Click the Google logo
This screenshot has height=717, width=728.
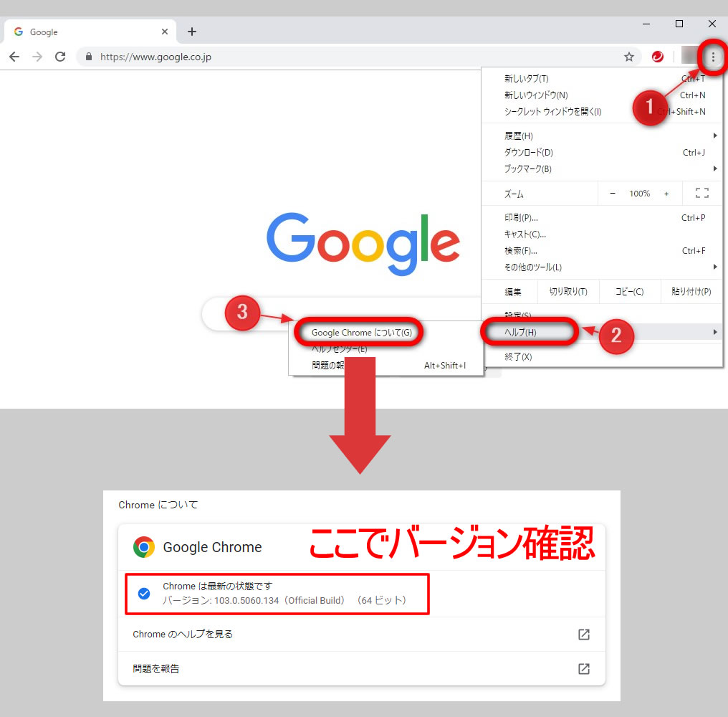(363, 243)
